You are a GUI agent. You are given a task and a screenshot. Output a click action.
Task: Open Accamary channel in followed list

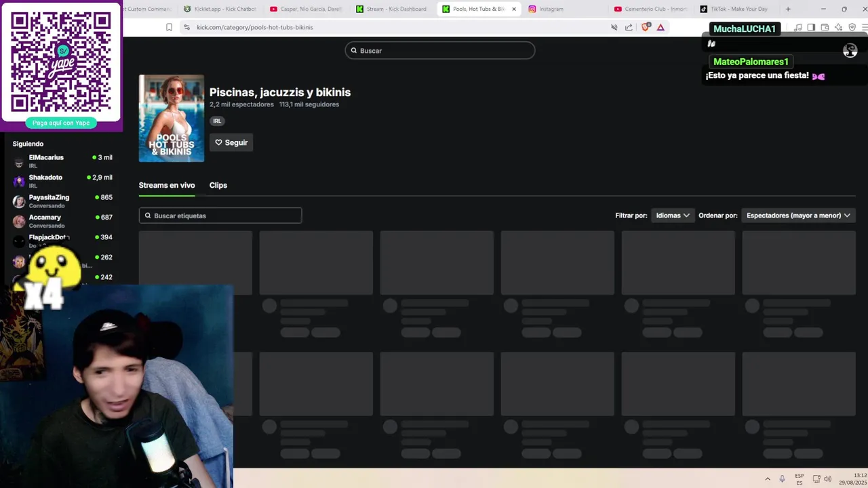coord(62,221)
